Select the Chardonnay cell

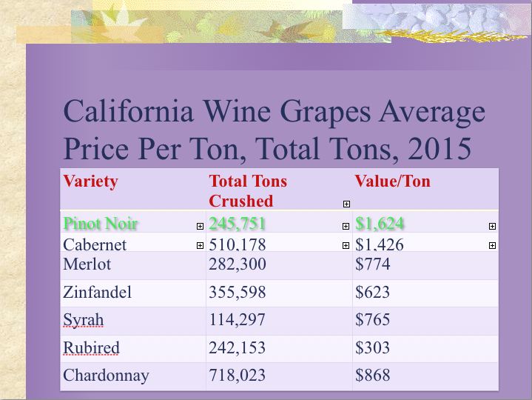coord(106,376)
